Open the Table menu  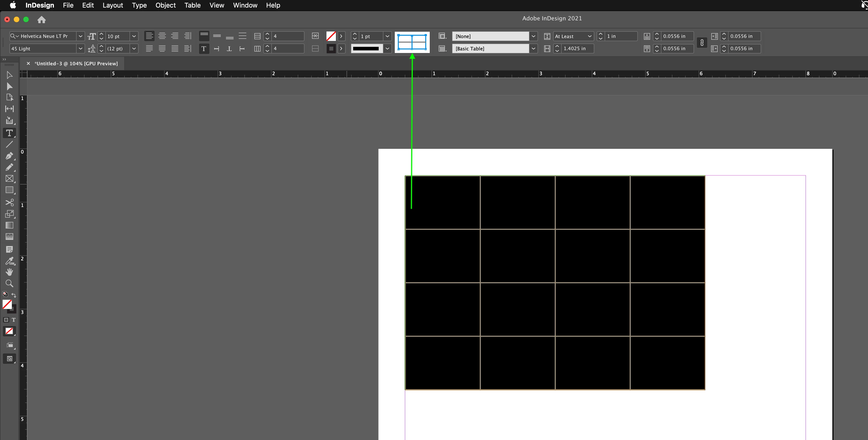pyautogui.click(x=192, y=5)
